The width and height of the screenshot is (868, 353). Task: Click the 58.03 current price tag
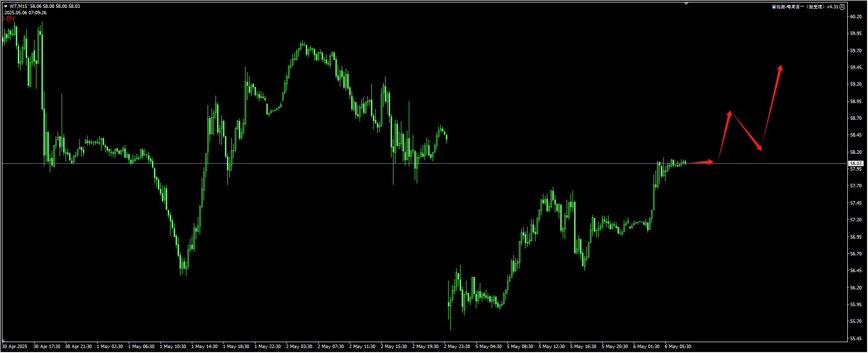pos(856,163)
